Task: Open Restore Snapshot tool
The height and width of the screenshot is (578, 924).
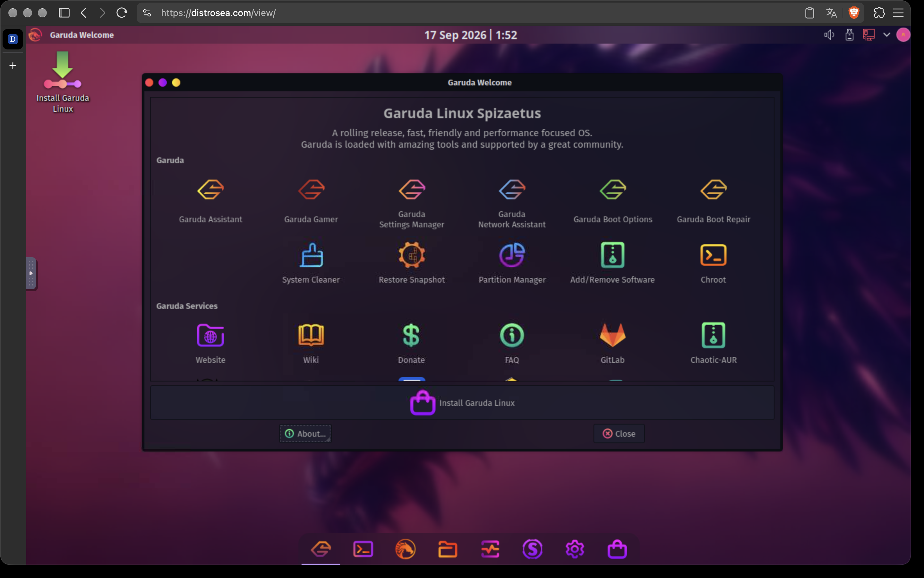Action: 412,263
